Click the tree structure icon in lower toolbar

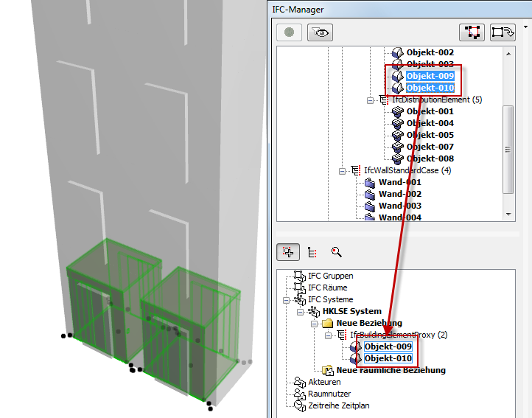point(312,252)
